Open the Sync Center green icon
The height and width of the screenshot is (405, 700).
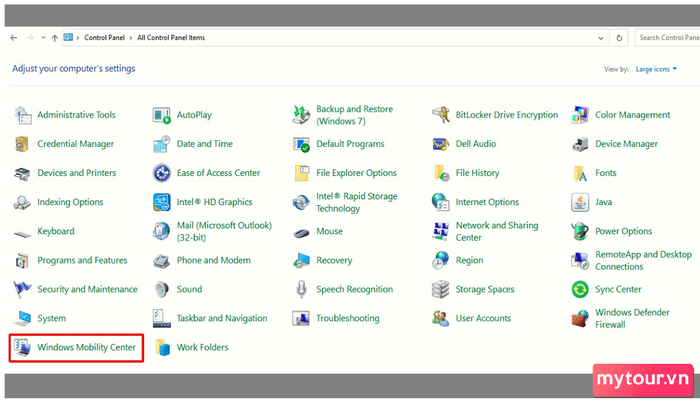[580, 289]
